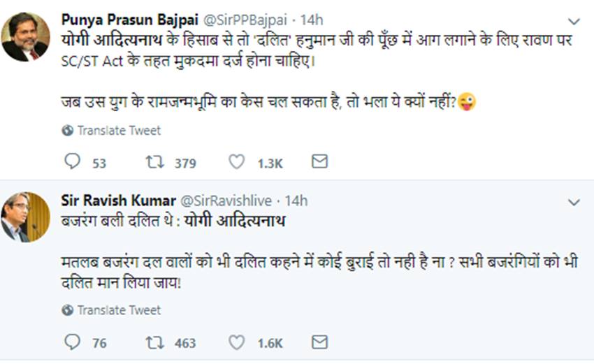Reply to Sir Ravish Kumar's tweet
The image size is (594, 364).
coord(73,342)
